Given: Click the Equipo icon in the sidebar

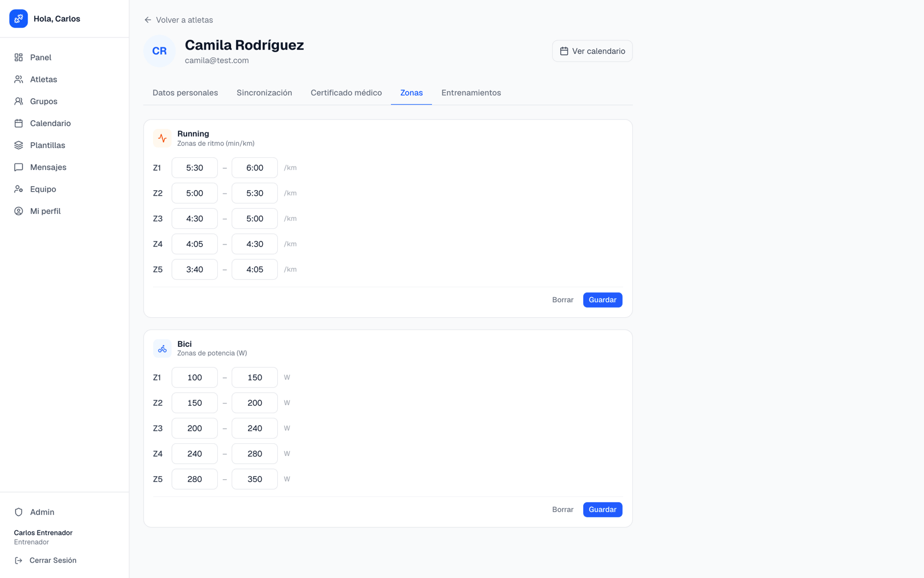Looking at the screenshot, I should pyautogui.click(x=18, y=189).
